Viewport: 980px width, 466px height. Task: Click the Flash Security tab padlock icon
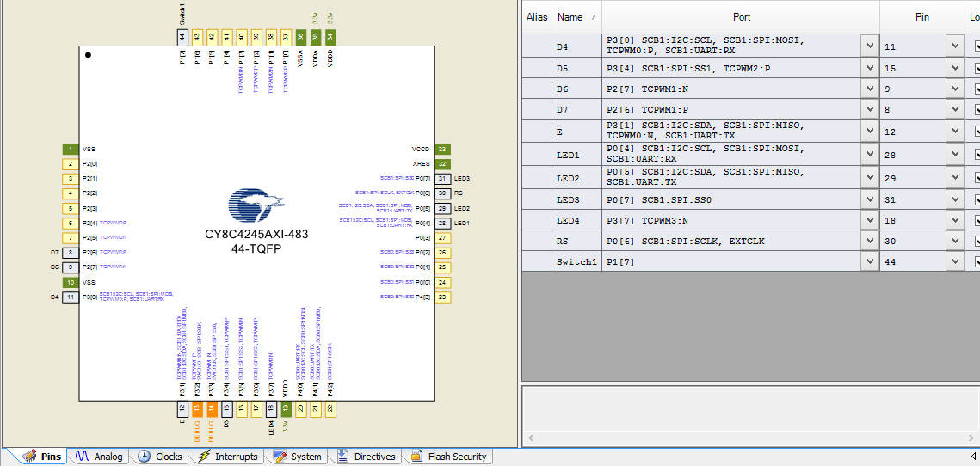click(x=416, y=457)
